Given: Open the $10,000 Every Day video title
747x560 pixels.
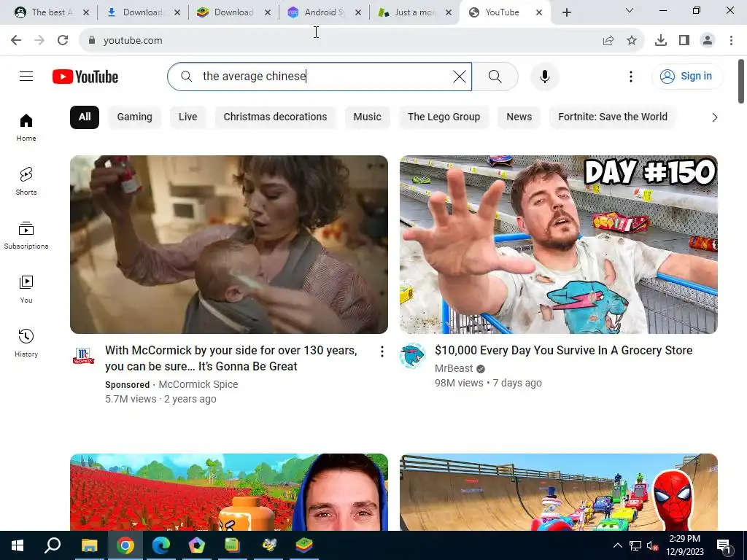Looking at the screenshot, I should (x=563, y=351).
